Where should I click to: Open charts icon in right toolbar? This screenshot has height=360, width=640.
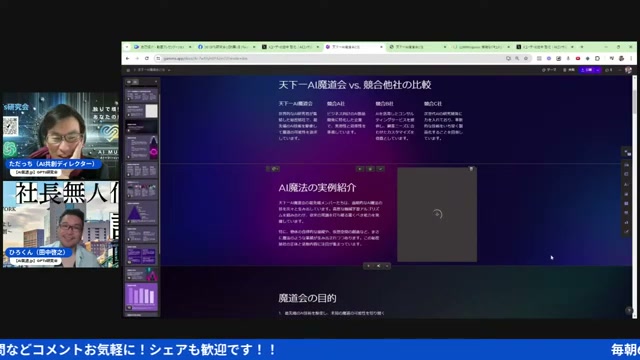(627, 222)
